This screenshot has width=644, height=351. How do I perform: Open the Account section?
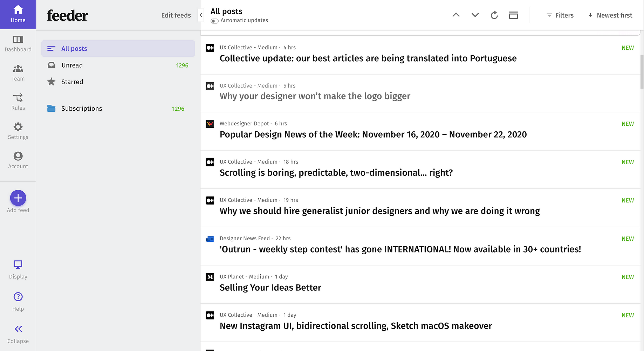(18, 160)
